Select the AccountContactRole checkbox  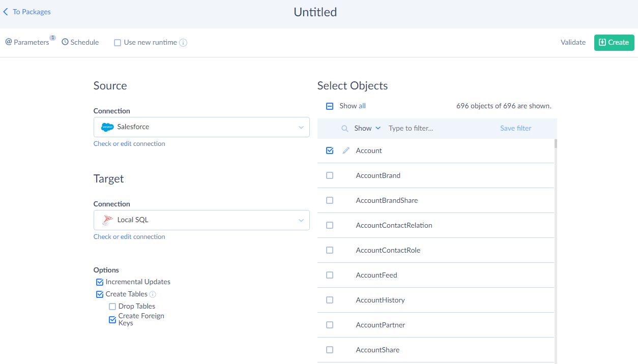pyautogui.click(x=330, y=250)
